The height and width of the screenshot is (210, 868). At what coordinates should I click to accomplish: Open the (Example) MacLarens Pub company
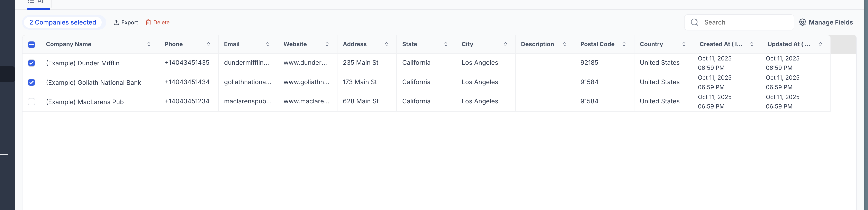(85, 102)
